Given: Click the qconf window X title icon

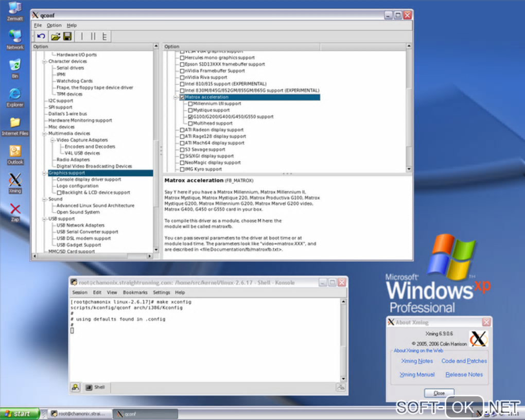Looking at the screenshot, I should click(35, 15).
